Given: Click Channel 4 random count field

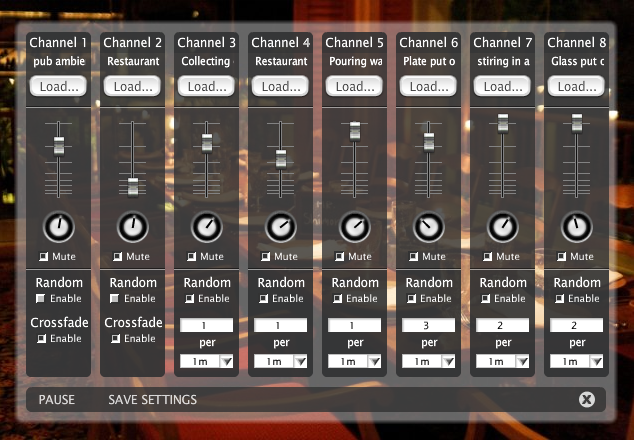Looking at the screenshot, I should click(x=281, y=325).
